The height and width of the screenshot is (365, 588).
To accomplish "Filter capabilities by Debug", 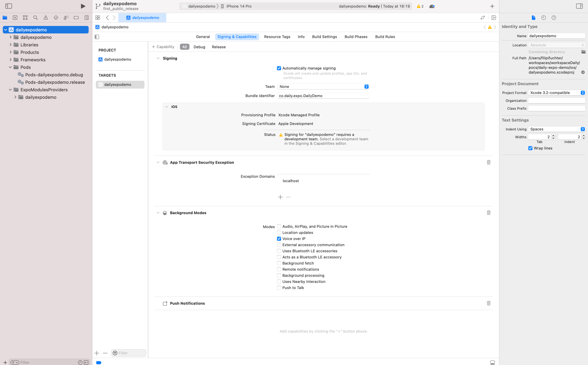I will 199,47.
